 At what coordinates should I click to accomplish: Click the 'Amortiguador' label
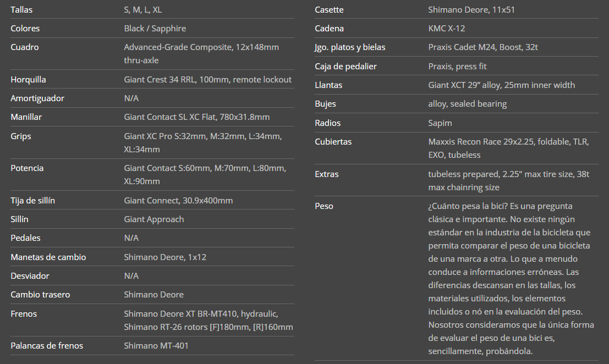coord(37,98)
